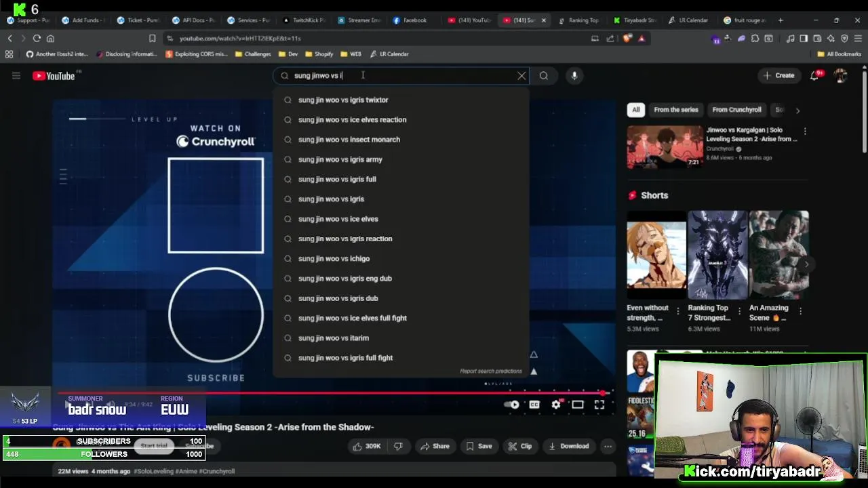Open the YouTube account avatar menu
Image resolution: width=868 pixels, height=488 pixels.
(841, 76)
